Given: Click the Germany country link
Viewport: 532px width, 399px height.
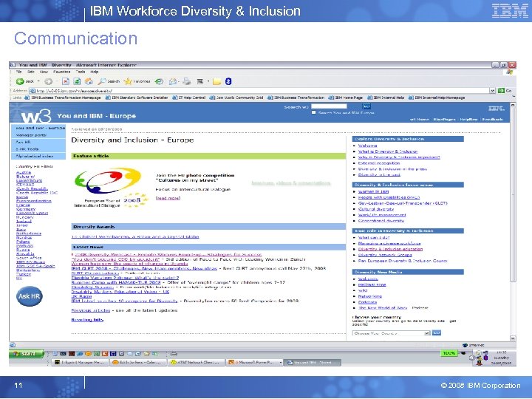Looking at the screenshot, I should tap(26, 209).
